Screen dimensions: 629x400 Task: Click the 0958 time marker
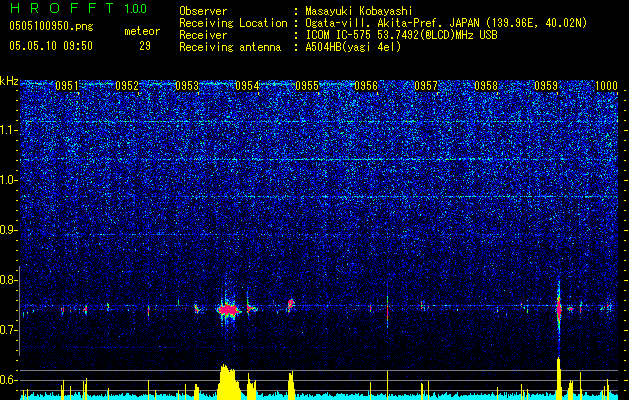coord(486,86)
